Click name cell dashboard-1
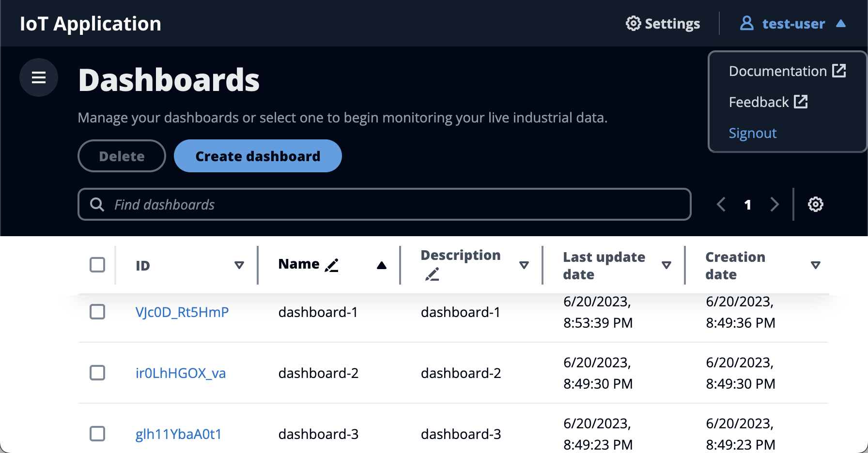The image size is (868, 453). click(x=318, y=312)
